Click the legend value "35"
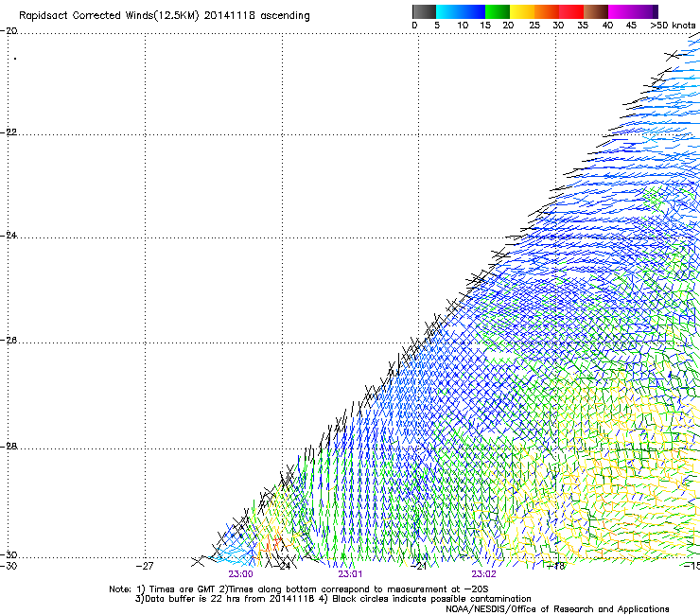The image size is (700, 615). click(583, 26)
